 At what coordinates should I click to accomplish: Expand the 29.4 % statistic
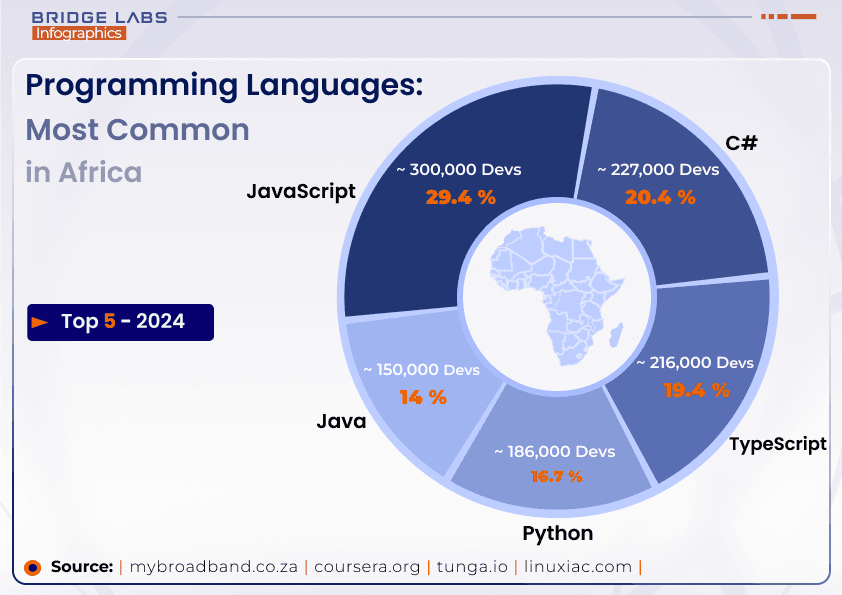tap(458, 197)
